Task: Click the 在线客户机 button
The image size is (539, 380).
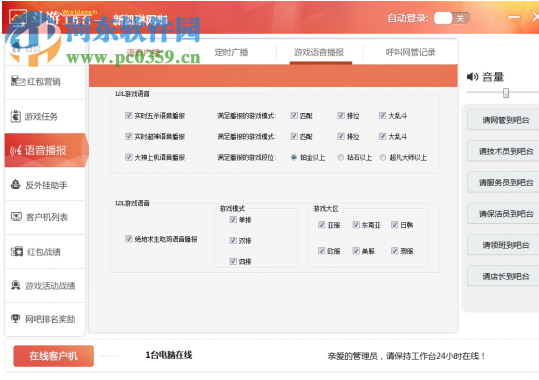Action: click(53, 356)
